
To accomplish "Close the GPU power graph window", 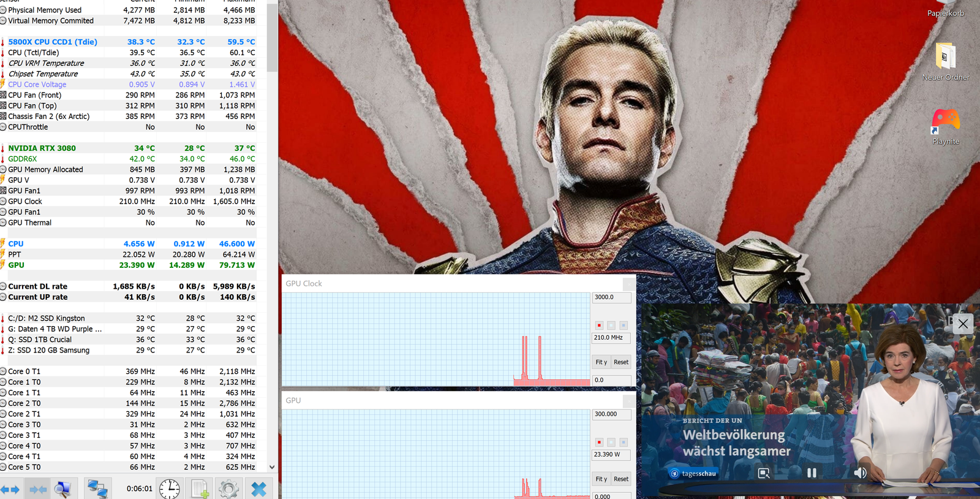I will 629,401.
